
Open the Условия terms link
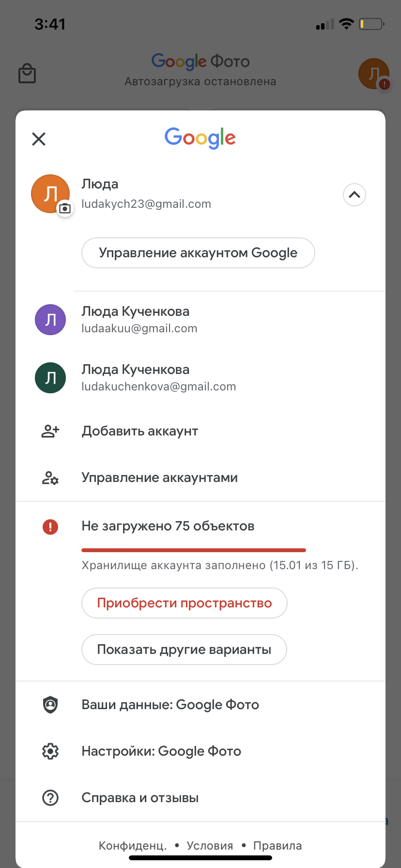[x=210, y=846]
